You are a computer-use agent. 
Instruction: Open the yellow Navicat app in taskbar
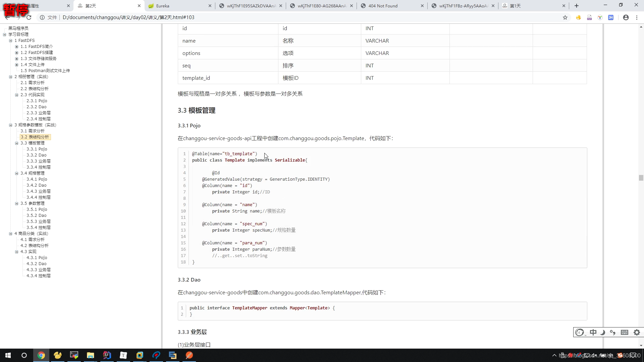point(57,355)
